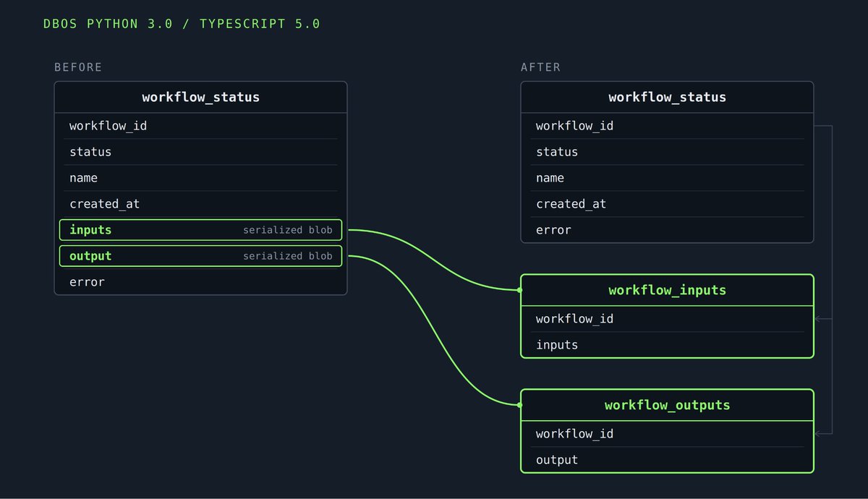
Task: Click 'serialized blob' label beside inputs
Action: coord(288,230)
